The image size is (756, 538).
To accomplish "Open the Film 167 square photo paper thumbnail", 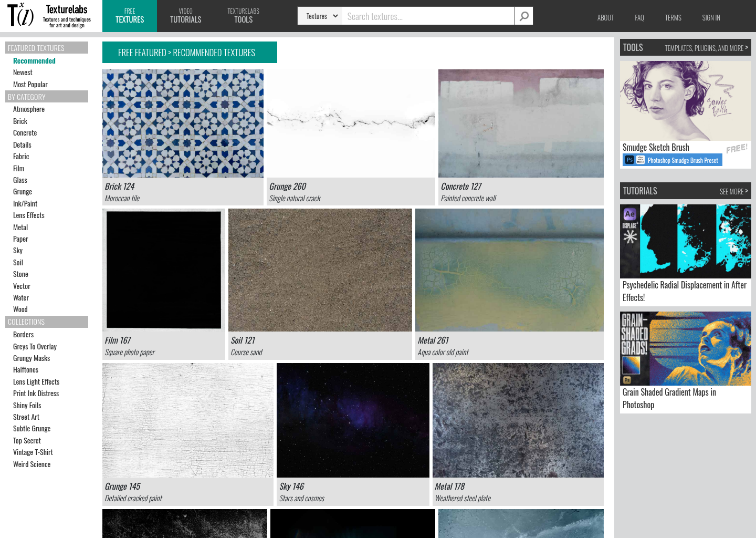I will (164, 270).
